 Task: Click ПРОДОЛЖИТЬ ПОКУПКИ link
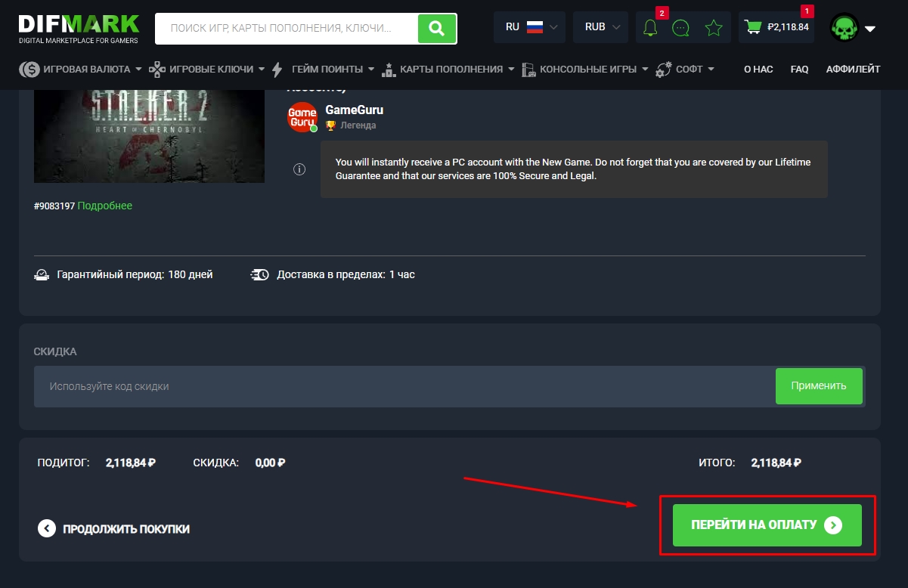[126, 529]
